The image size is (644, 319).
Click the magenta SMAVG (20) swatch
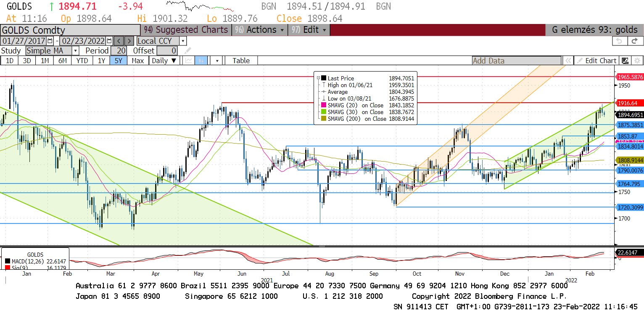[324, 105]
